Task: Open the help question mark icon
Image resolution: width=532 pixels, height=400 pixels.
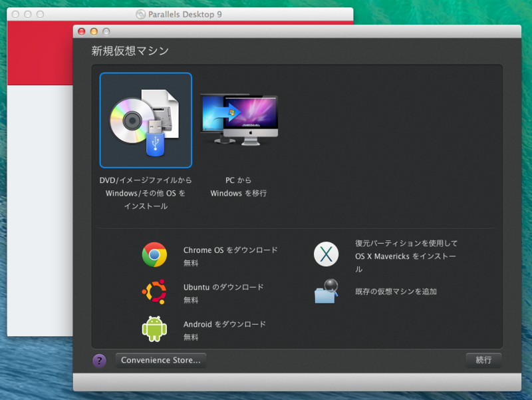Action: pos(99,360)
